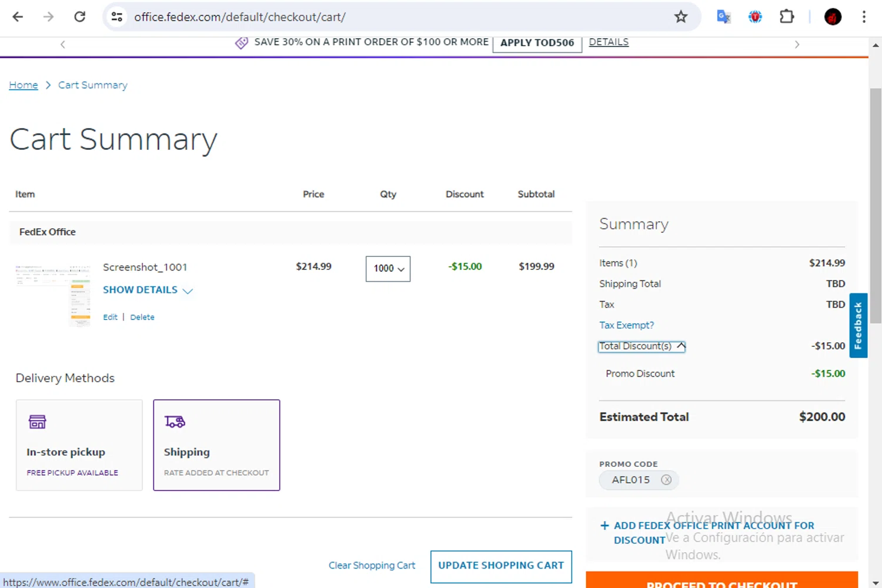Open the promo DETAILS link

pyautogui.click(x=609, y=42)
